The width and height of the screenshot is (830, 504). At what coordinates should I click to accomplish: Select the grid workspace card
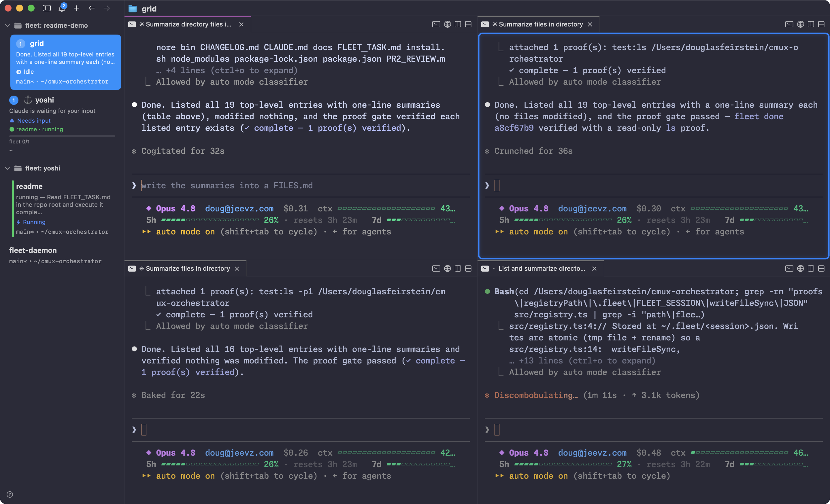tap(65, 62)
